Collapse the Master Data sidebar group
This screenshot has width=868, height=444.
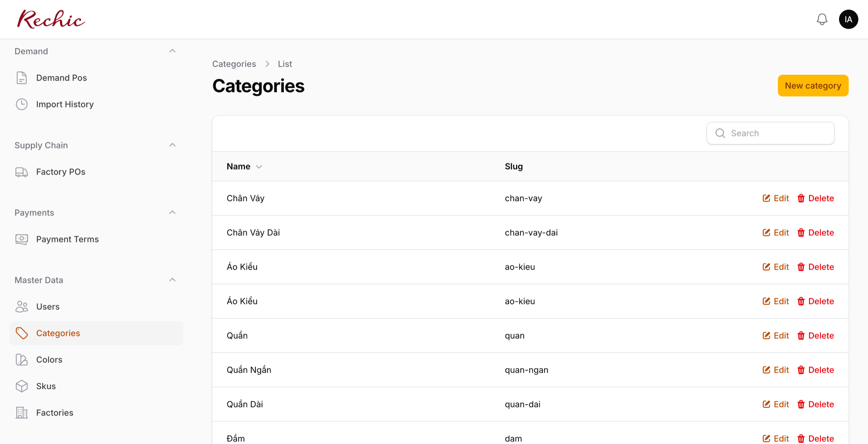point(173,280)
